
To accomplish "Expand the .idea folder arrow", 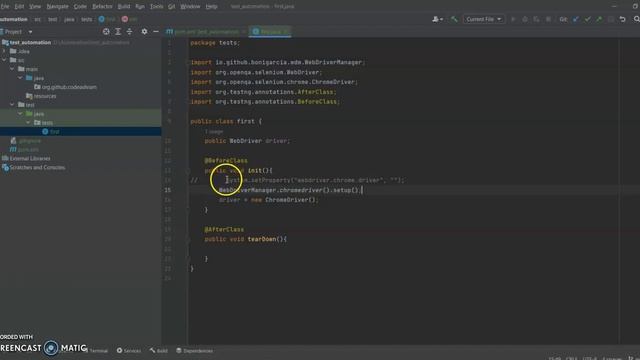I will 4,51.
